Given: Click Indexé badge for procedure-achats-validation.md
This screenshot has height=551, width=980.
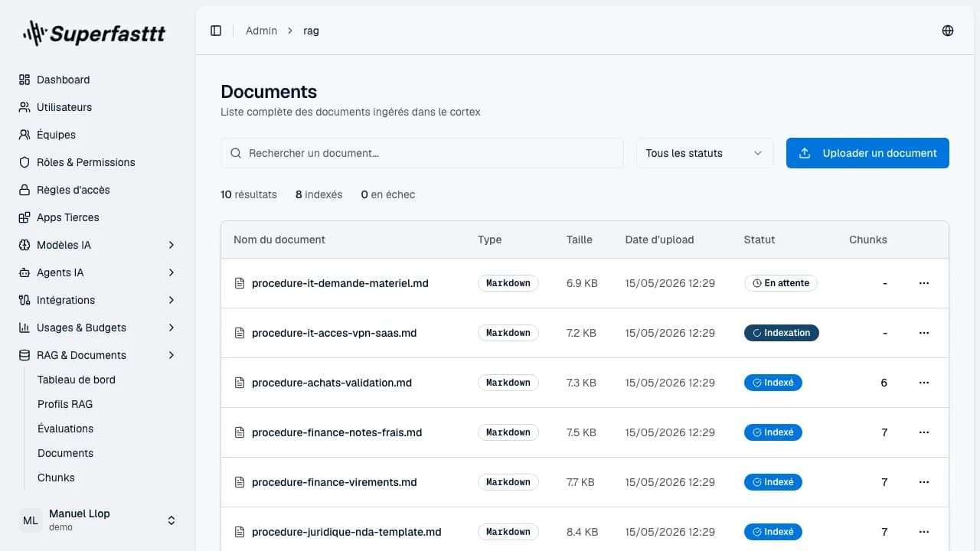Looking at the screenshot, I should [773, 383].
